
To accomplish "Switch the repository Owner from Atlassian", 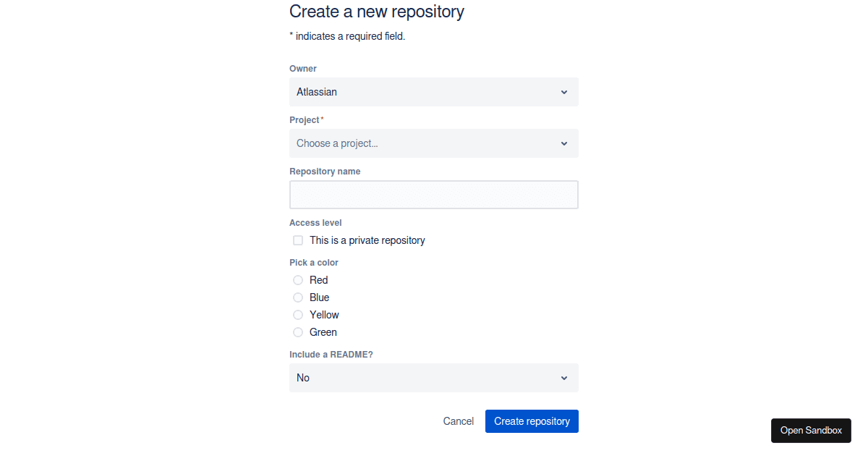I will point(434,92).
